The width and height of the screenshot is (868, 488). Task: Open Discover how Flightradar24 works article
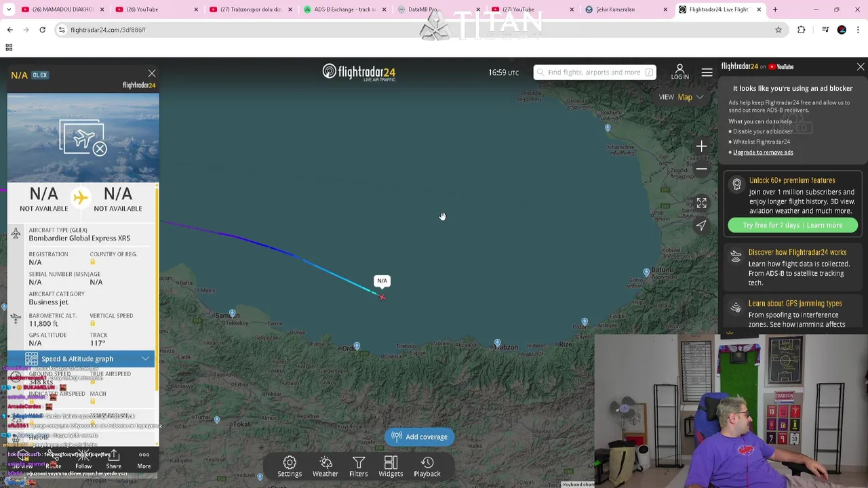coord(797,252)
